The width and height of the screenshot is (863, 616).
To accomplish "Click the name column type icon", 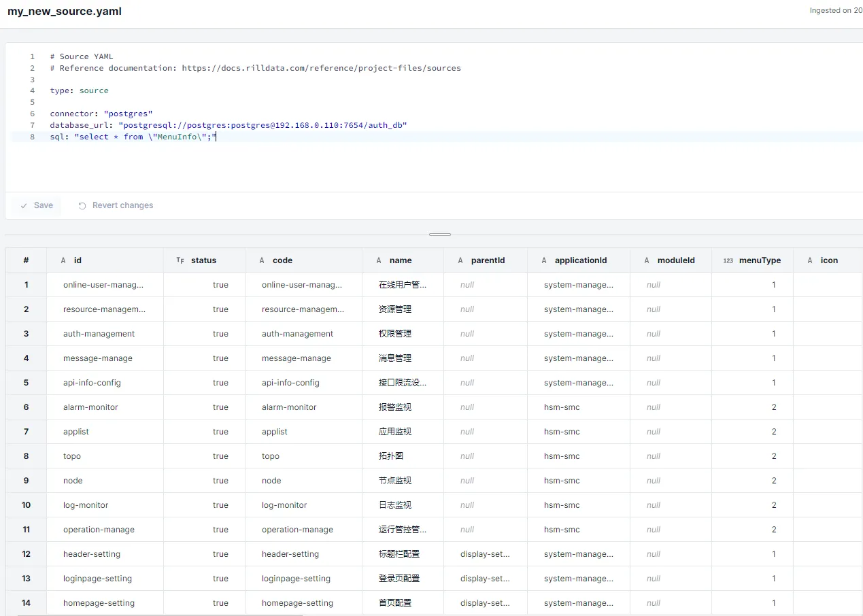I will coord(379,260).
